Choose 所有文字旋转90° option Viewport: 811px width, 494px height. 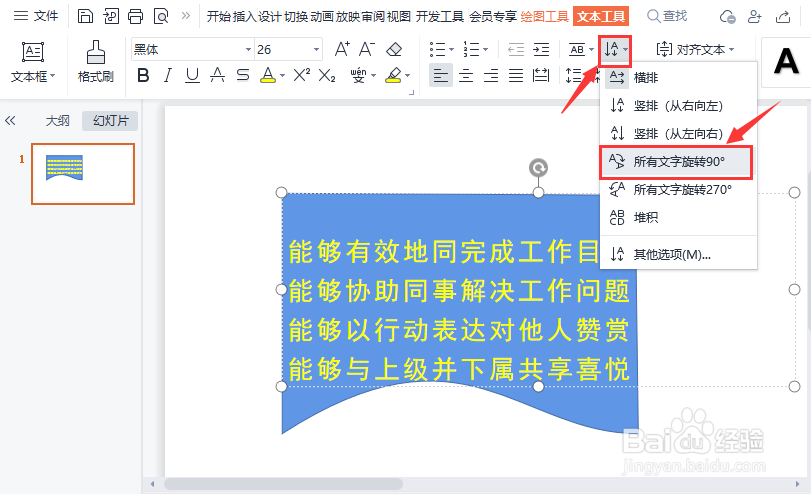tap(676, 162)
